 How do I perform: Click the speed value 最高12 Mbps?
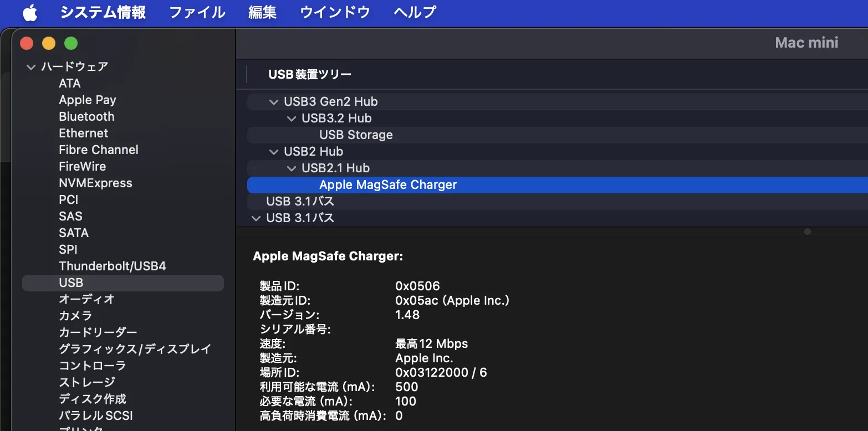pyautogui.click(x=432, y=344)
